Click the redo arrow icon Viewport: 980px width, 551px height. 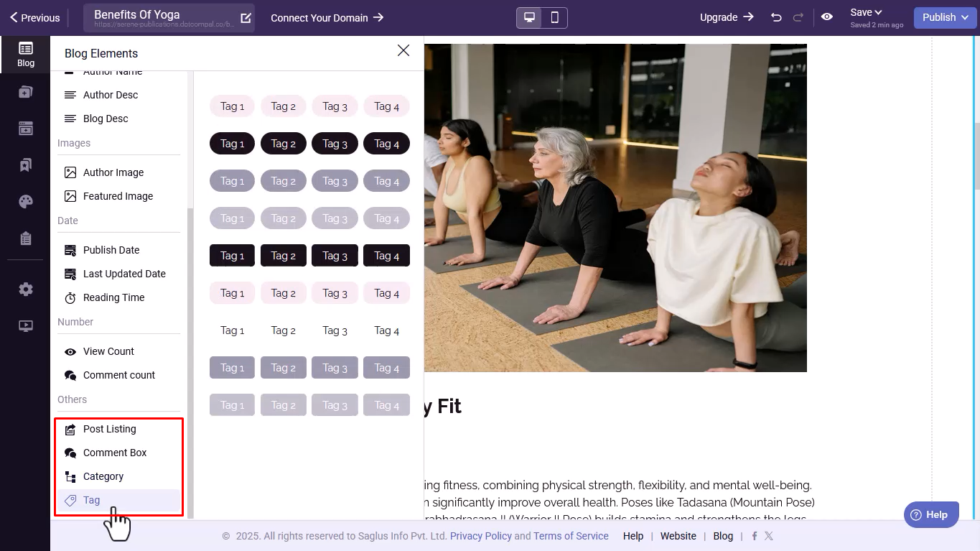tap(798, 17)
